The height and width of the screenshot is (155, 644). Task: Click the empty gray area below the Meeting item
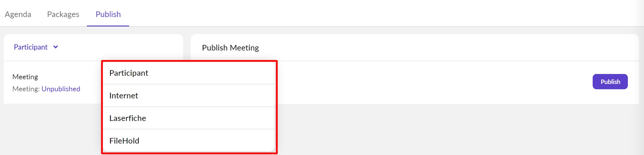[50, 129]
